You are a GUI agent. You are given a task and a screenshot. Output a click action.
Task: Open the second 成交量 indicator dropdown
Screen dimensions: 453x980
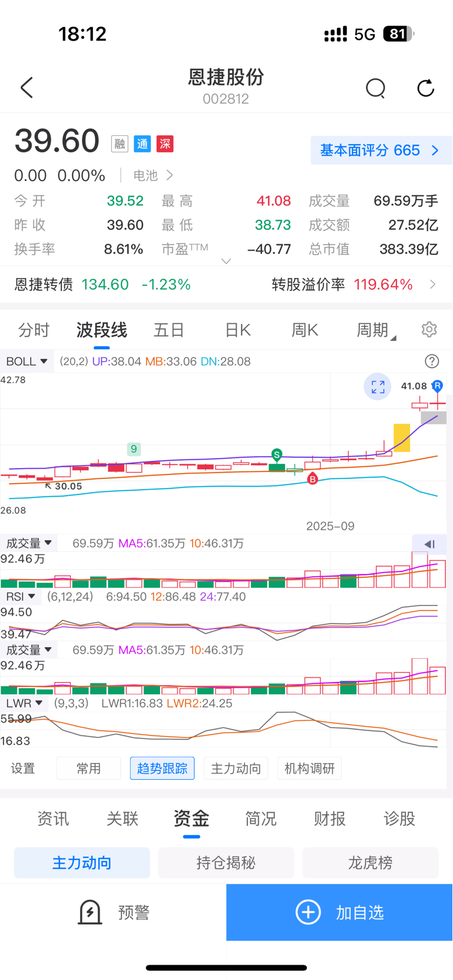tap(29, 650)
